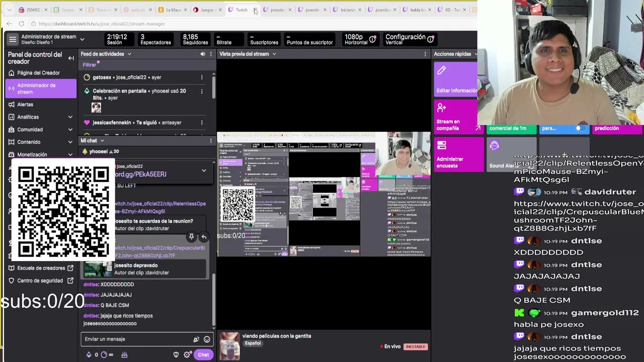Open Acciones rápidas dropdown
644x362 pixels.
coord(475,54)
